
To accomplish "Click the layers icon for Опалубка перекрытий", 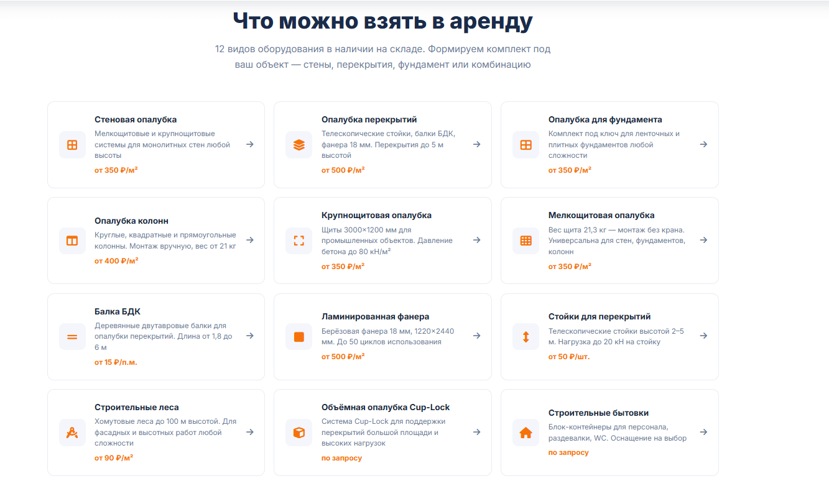I will pos(299,145).
